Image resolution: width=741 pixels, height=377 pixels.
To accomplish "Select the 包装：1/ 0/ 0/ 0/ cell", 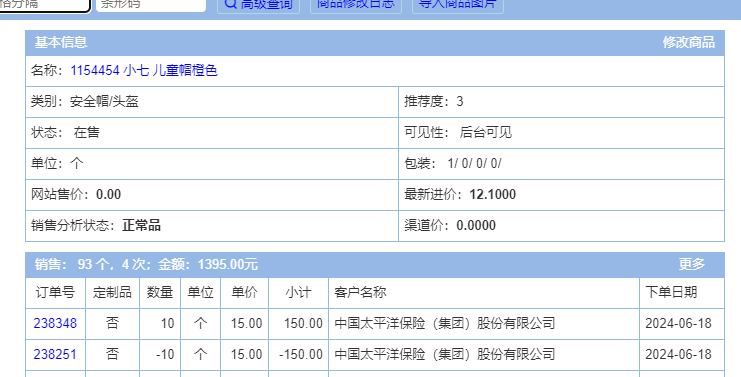I will 561,164.
